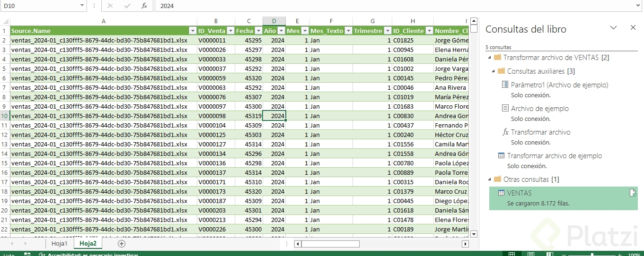
Task: Click cell containing C01825
Action: click(x=413, y=40)
